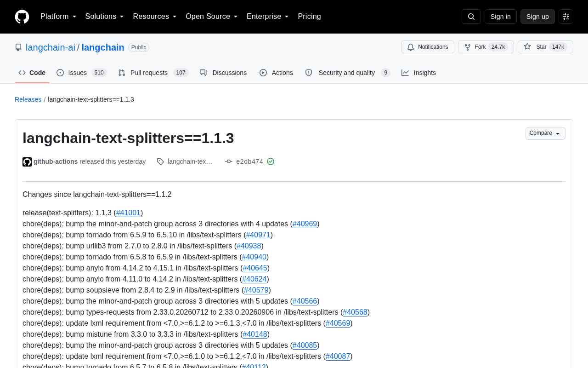This screenshot has height=368, width=588.
Task: Open the search magnifier button
Action: pyautogui.click(x=471, y=17)
